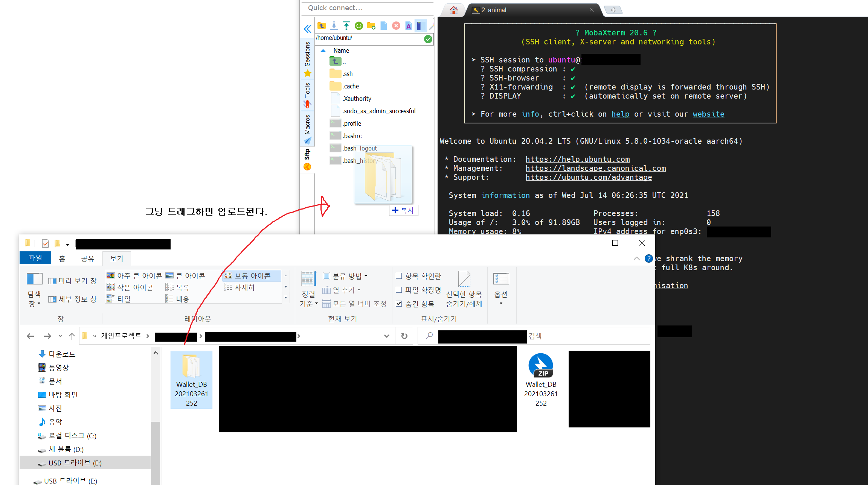Enable the 항목 확인란 checkbox

coord(399,276)
